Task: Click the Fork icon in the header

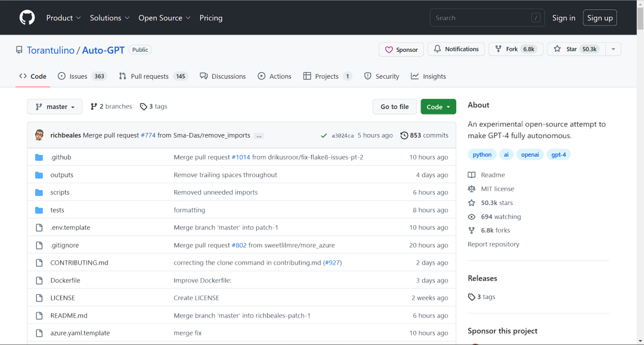Action: tap(498, 49)
